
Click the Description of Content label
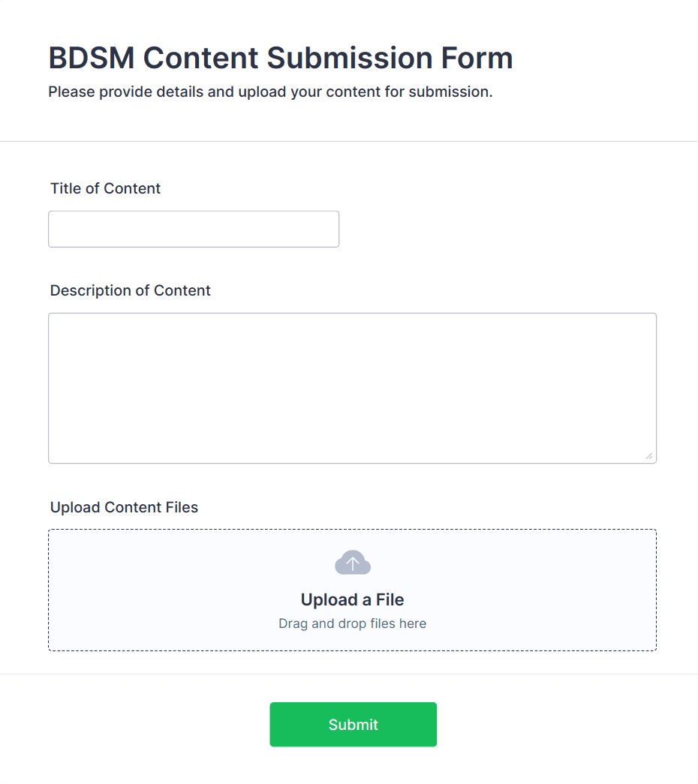(130, 290)
